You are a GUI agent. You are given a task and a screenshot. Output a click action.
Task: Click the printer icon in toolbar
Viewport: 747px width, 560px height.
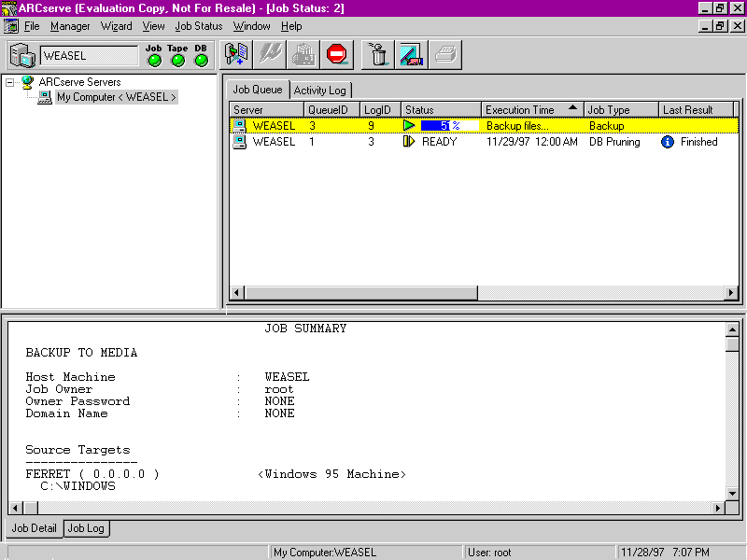point(444,55)
